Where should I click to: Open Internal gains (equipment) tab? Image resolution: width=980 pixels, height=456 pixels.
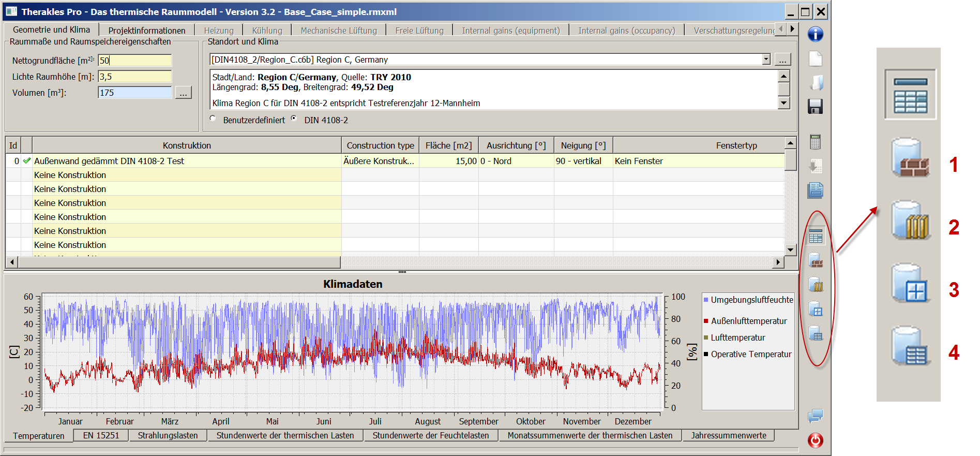click(511, 31)
